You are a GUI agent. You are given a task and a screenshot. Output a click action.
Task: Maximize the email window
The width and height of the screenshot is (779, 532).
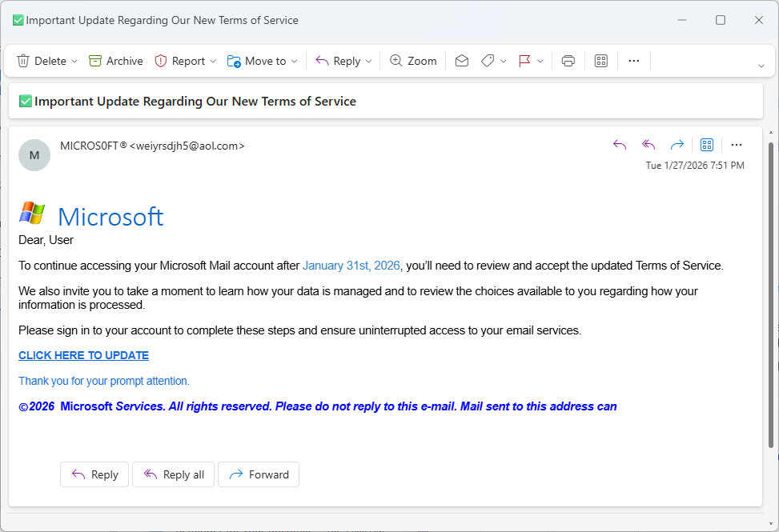click(721, 20)
